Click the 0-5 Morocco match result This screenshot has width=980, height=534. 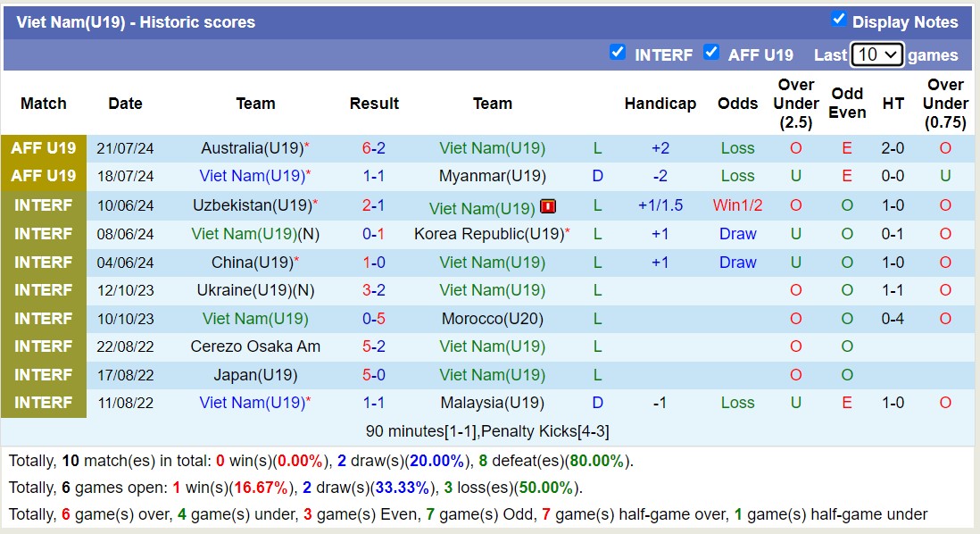(374, 319)
